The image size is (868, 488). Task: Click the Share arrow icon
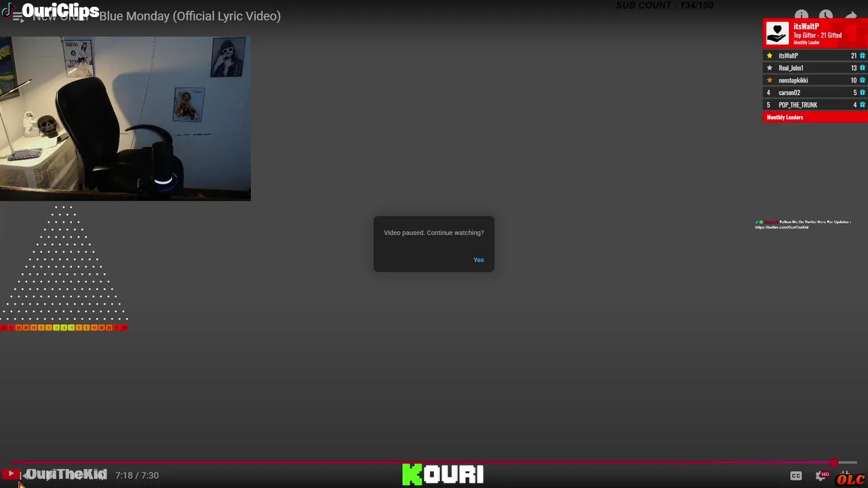pyautogui.click(x=850, y=16)
